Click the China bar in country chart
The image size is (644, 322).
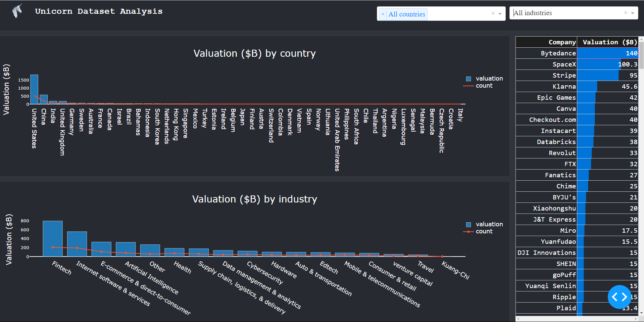[44, 99]
